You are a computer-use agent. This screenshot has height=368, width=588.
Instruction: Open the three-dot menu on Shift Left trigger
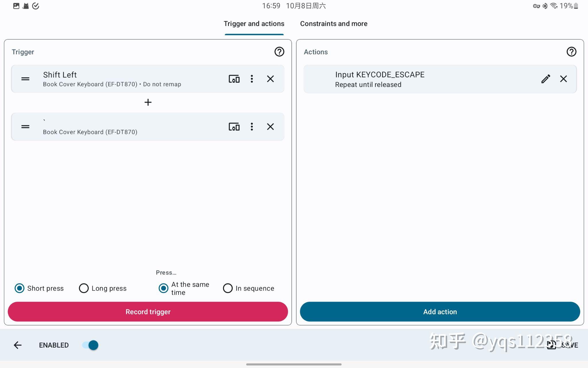pyautogui.click(x=252, y=79)
